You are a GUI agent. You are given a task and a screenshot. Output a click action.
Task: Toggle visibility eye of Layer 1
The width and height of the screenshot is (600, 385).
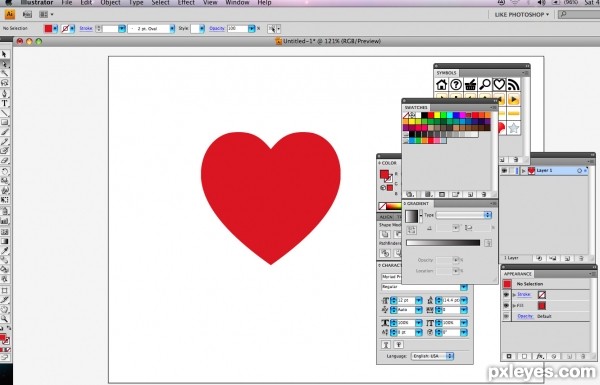(505, 171)
